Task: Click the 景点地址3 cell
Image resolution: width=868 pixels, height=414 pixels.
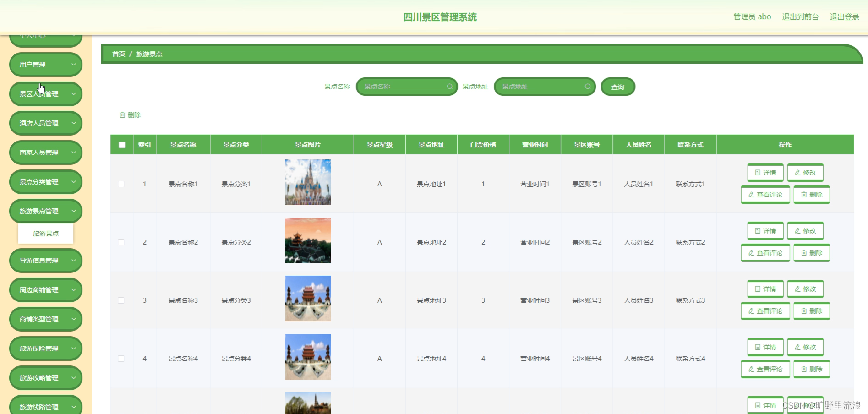Action: pyautogui.click(x=431, y=300)
